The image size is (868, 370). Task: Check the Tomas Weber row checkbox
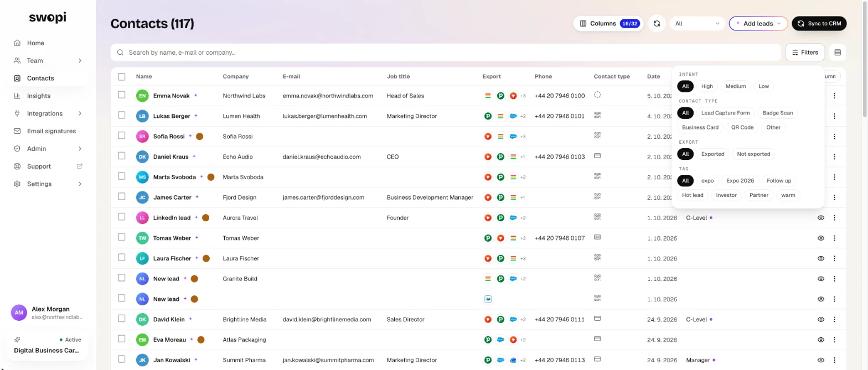[122, 237]
